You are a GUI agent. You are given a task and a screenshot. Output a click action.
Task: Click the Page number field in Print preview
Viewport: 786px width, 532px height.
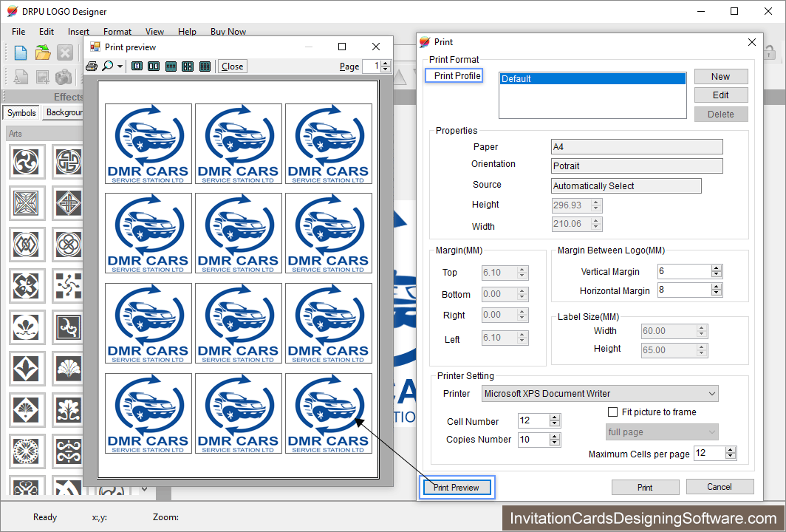click(x=371, y=66)
